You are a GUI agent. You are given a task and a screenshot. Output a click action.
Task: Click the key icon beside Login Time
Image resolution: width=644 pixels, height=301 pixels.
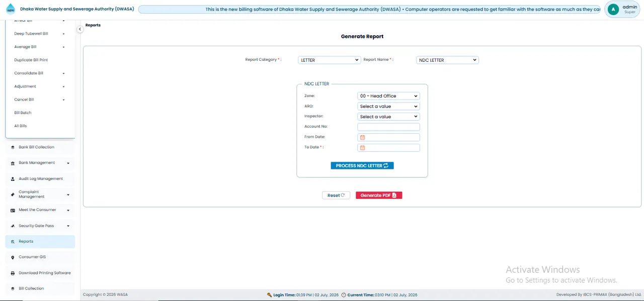coord(270,295)
